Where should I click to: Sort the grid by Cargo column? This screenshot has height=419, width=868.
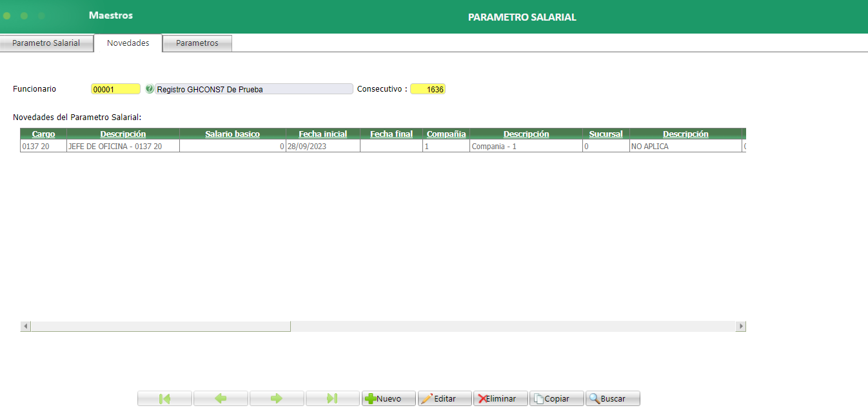(x=43, y=134)
